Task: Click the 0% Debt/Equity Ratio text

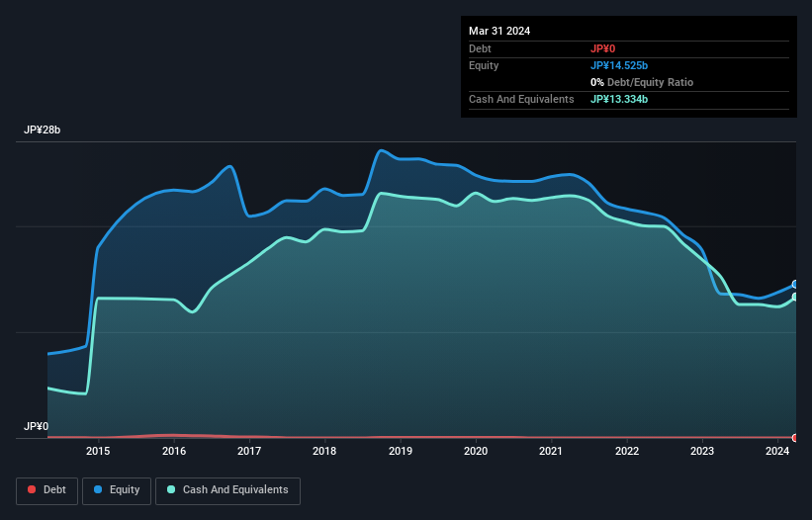Action: (642, 82)
